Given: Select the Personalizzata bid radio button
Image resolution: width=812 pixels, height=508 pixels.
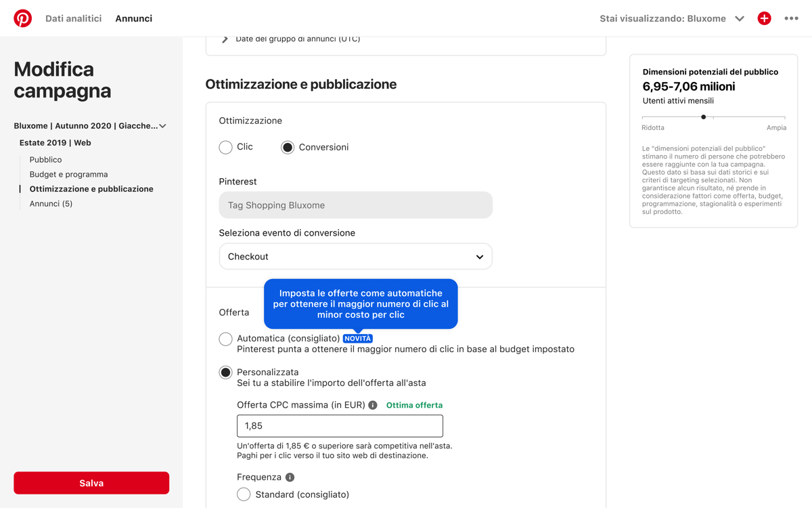Looking at the screenshot, I should [226, 373].
